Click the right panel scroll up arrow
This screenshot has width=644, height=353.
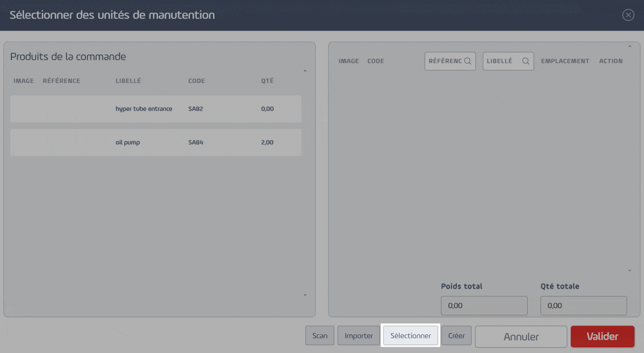630,46
